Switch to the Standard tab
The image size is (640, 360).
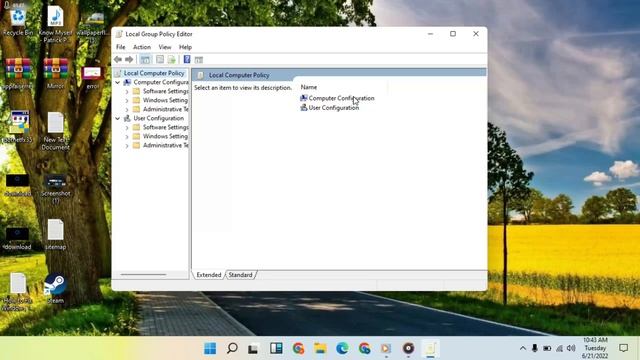[240, 275]
